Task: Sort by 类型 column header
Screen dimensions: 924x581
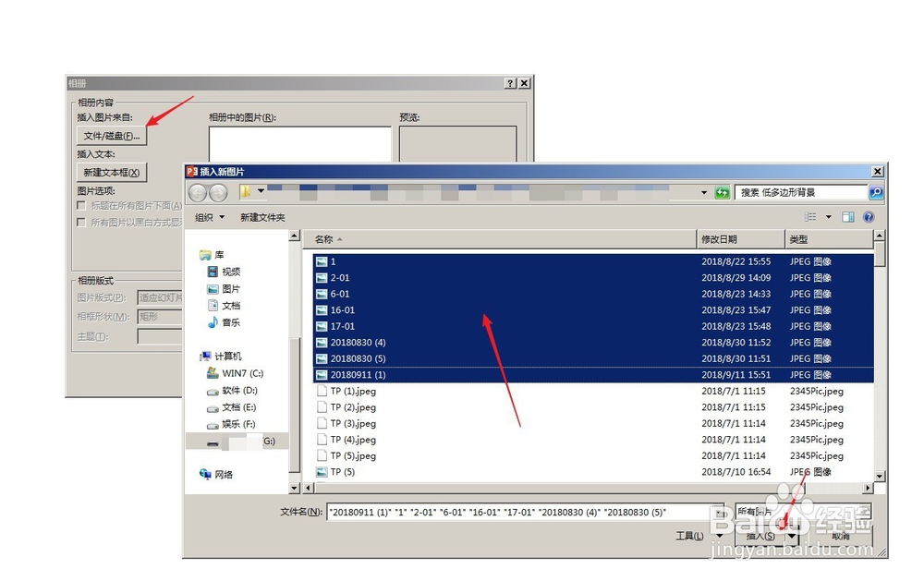Action: coord(829,239)
